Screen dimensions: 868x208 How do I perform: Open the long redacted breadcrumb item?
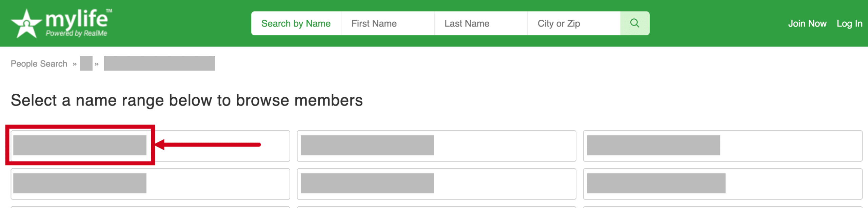coord(159,63)
